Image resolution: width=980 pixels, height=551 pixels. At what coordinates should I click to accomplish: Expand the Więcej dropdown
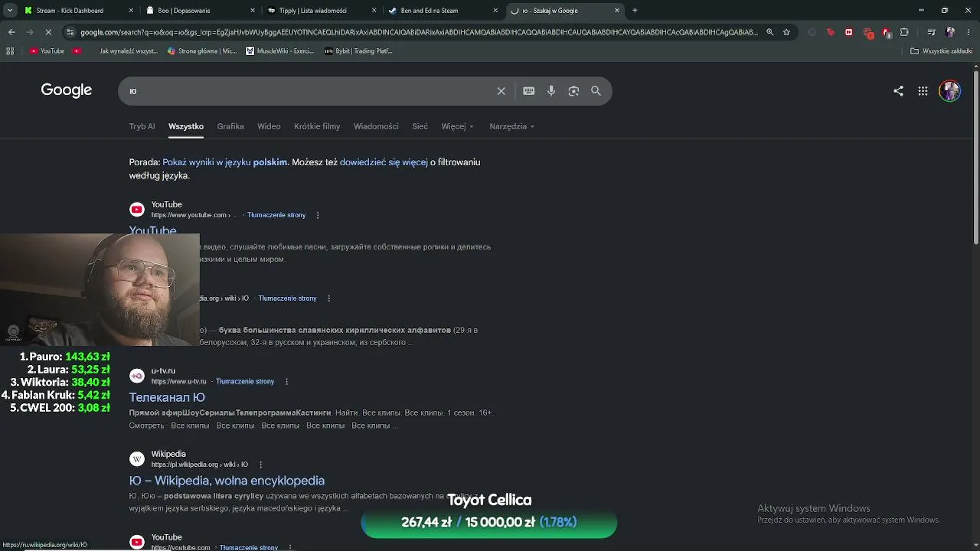pyautogui.click(x=457, y=126)
